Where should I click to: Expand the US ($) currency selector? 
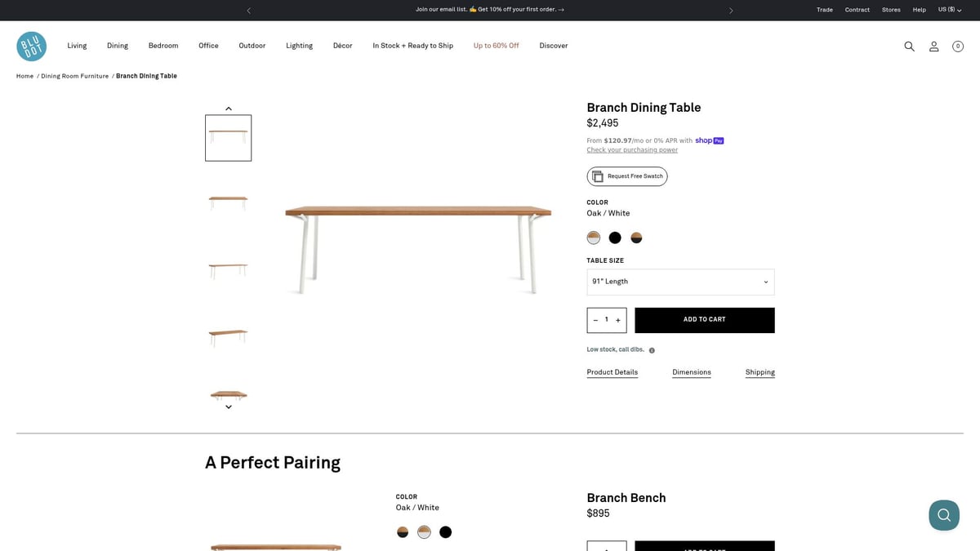947,9
